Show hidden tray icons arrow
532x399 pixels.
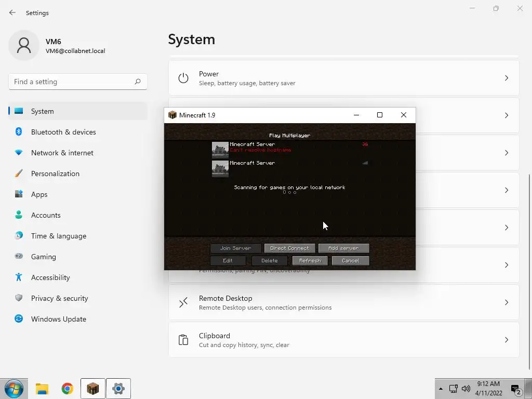point(441,389)
